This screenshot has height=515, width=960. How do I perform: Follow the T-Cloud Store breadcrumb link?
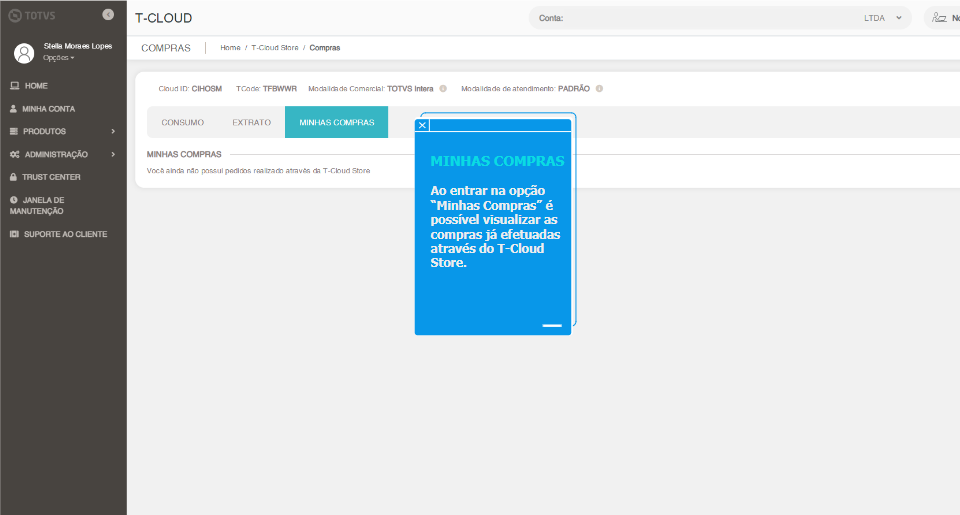coord(275,48)
